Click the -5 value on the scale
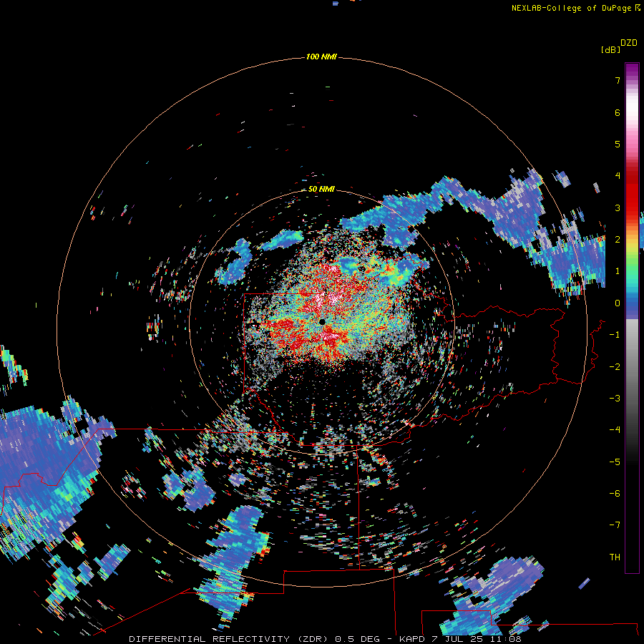Image resolution: width=644 pixels, height=644 pixels. [615, 462]
